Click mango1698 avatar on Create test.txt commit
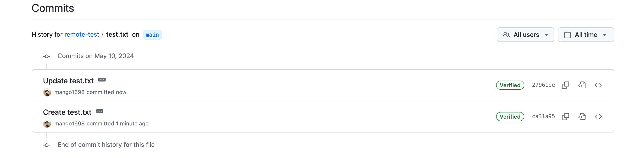Screen dimensions: 644x158 [x=47, y=124]
